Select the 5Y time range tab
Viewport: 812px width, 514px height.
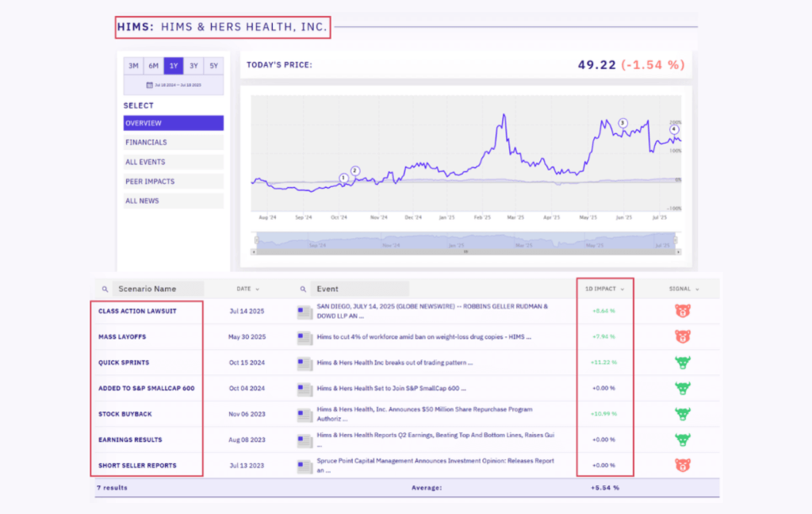click(x=213, y=66)
